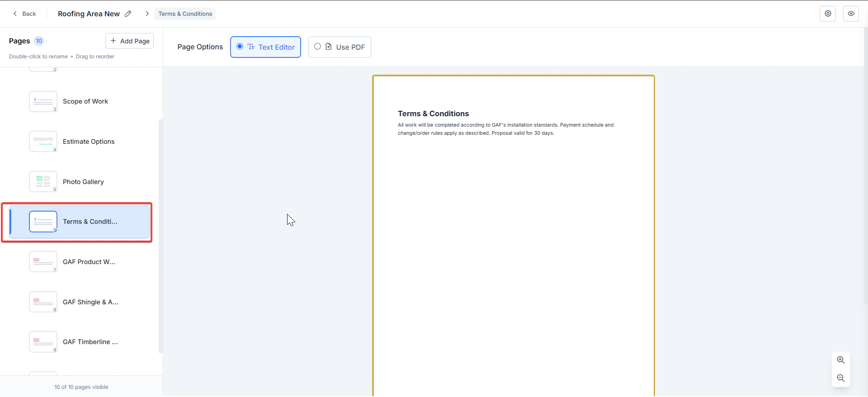Image resolution: width=868 pixels, height=397 pixels.
Task: Click the GAF Product W... PDF thumbnail
Action: click(43, 262)
